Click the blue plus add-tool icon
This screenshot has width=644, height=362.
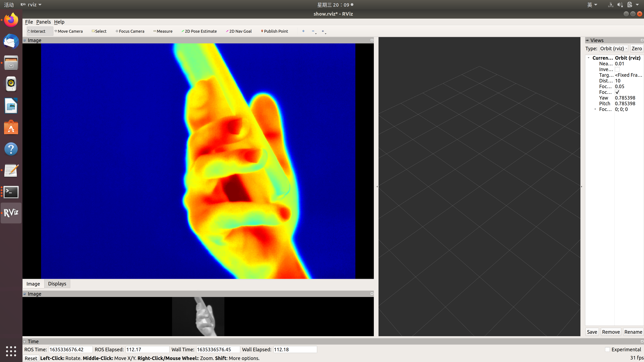tap(303, 31)
